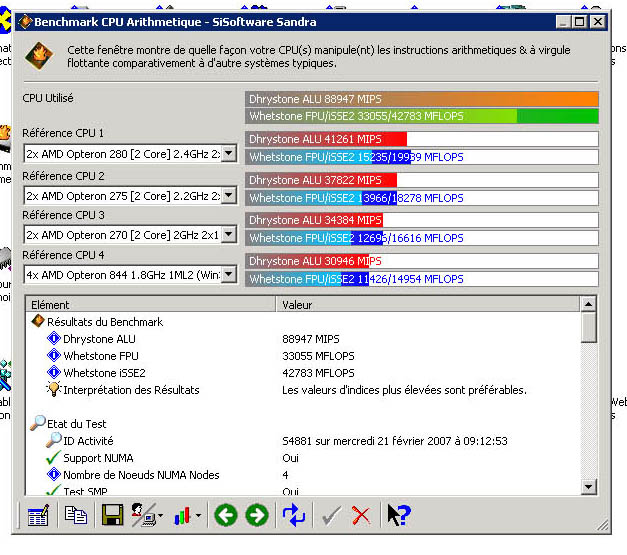Open Référence CPU 1 dropdown arrow
This screenshot has height=555, width=627.
tap(229, 153)
